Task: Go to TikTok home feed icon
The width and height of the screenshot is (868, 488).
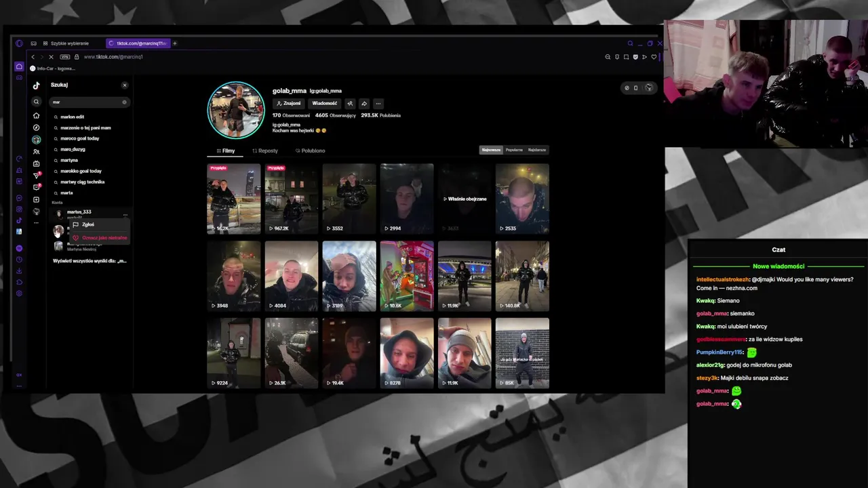Action: tap(37, 116)
